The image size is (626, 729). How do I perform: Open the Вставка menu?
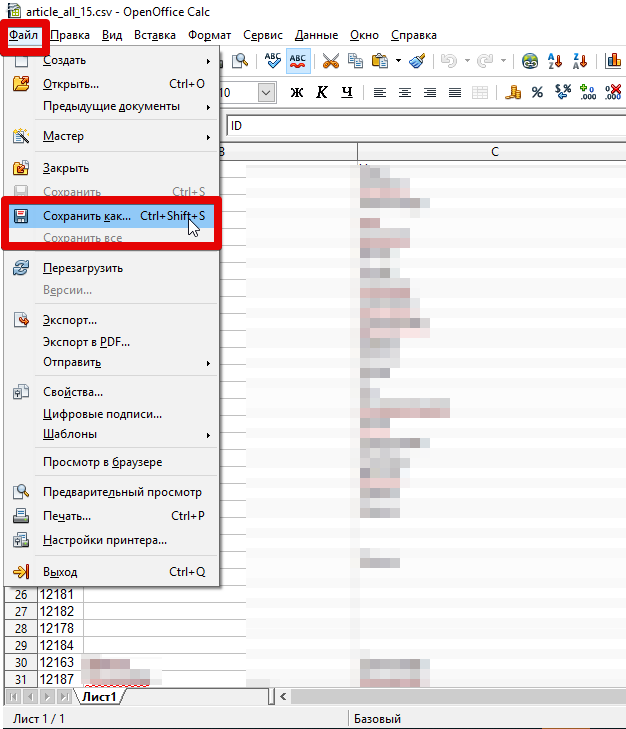click(155, 35)
